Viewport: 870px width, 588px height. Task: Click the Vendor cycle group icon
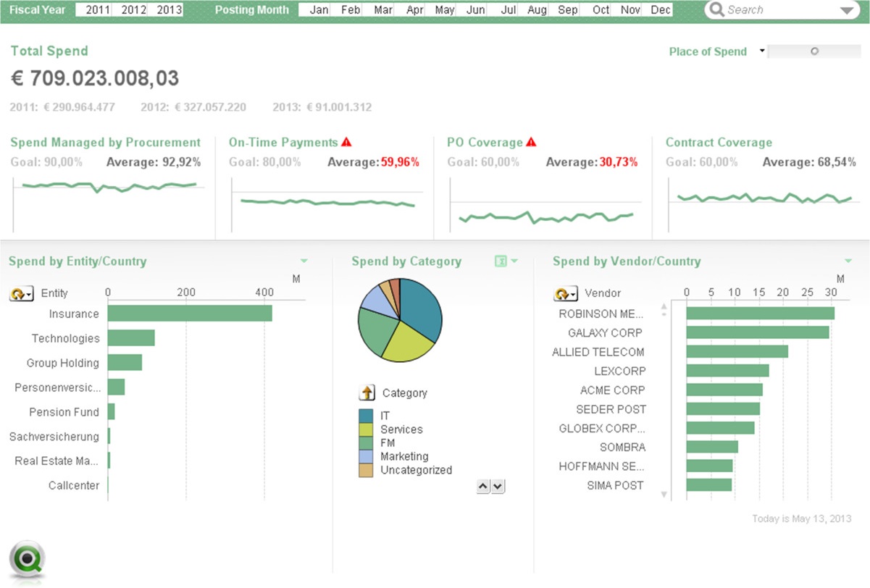point(566,294)
